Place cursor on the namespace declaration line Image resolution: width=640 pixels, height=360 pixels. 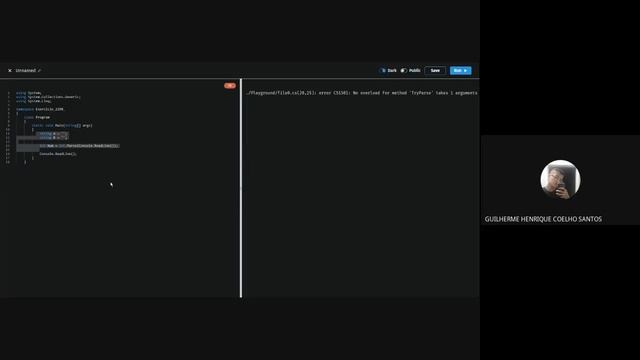40,109
